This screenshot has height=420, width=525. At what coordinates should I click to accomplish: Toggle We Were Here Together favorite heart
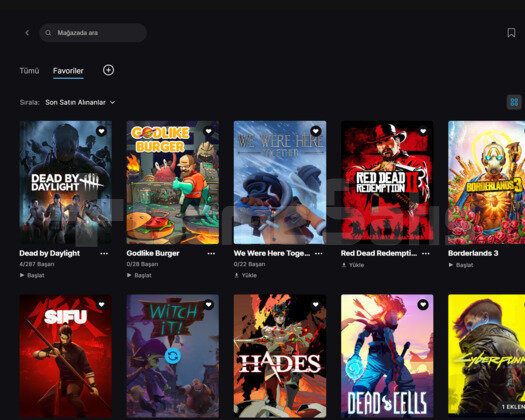click(316, 131)
